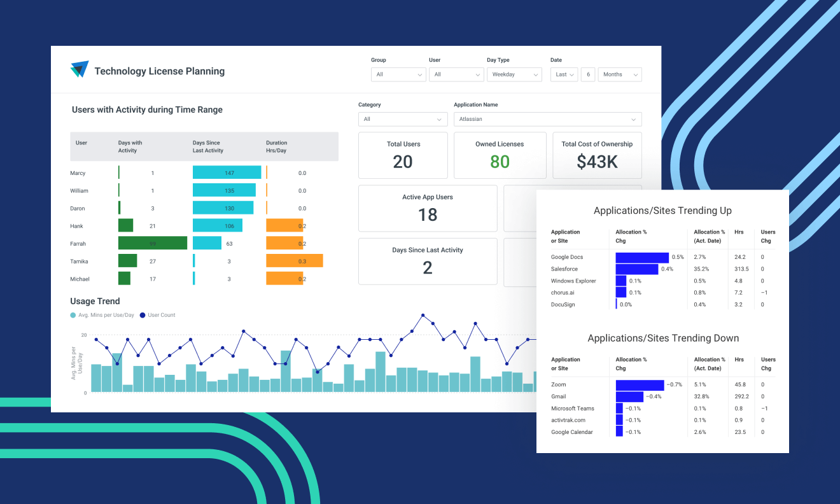The image size is (840, 504).
Task: Click the Active App Users tile
Action: coord(427,208)
